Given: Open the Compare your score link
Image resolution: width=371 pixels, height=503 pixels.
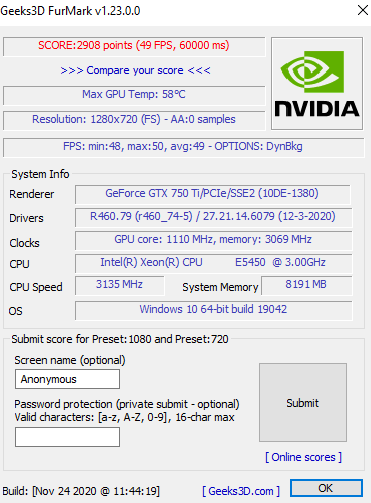Looking at the screenshot, I should pos(135,70).
